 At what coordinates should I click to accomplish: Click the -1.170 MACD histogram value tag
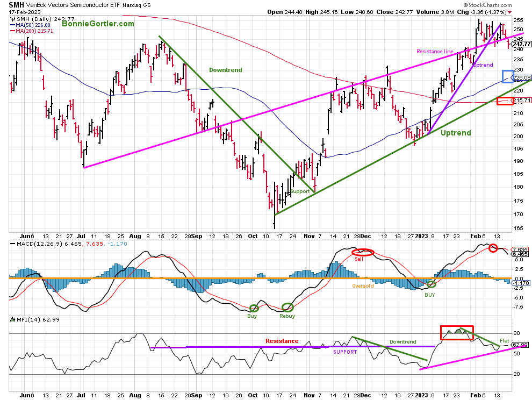pyautogui.click(x=521, y=283)
